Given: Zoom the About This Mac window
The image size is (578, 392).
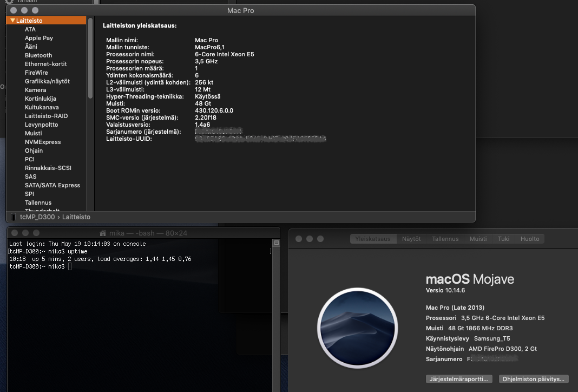Looking at the screenshot, I should coord(320,239).
